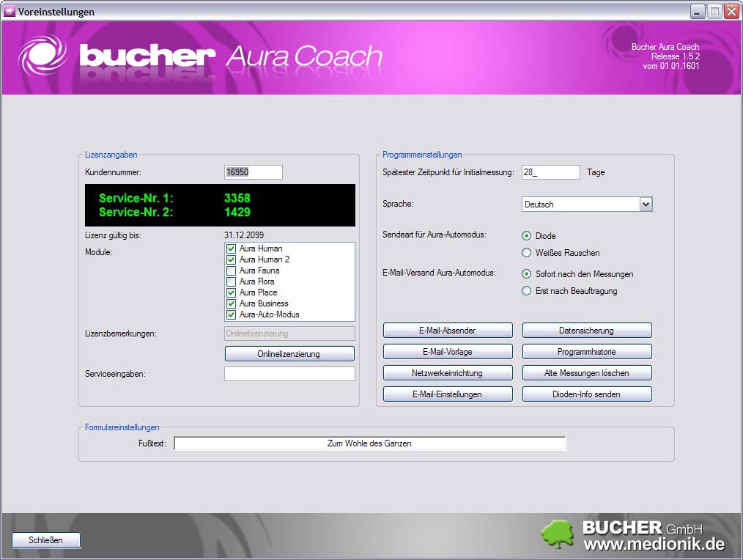Enable the Aura Flora module checkbox
This screenshot has height=560, width=743.
coord(232,281)
